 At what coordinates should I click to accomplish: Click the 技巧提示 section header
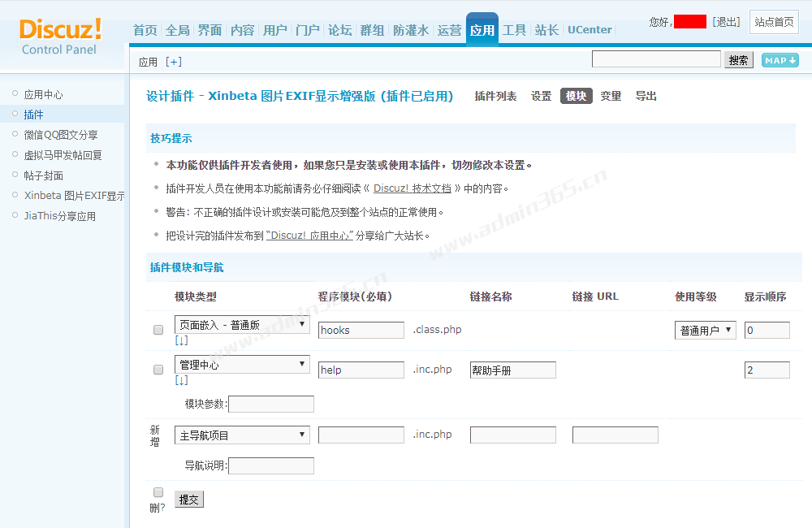(x=171, y=138)
